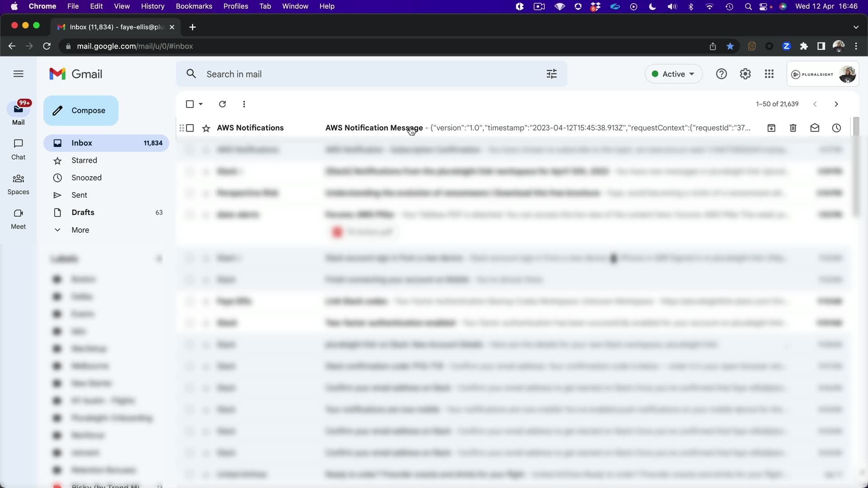Refresh the inbox message list
Viewport: 868px width, 488px height.
pos(222,104)
